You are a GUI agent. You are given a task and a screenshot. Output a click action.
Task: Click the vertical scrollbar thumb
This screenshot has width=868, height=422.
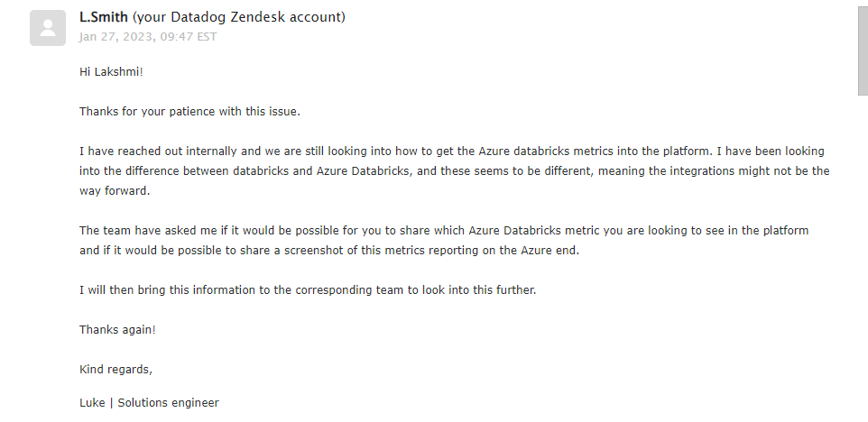click(862, 50)
